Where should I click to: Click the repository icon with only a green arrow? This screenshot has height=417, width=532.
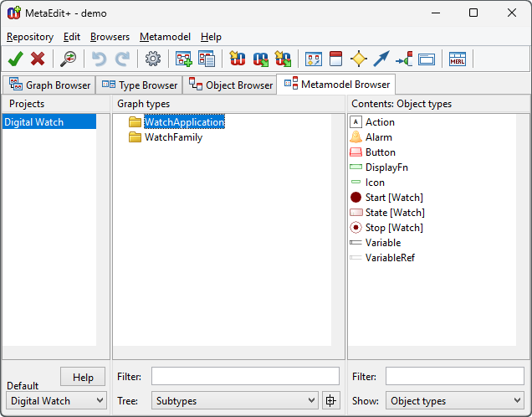pos(261,59)
